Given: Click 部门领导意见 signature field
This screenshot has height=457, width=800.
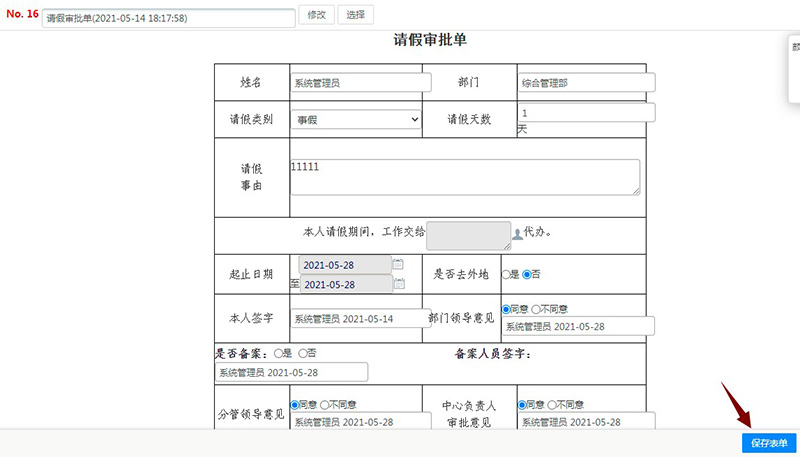Looking at the screenshot, I should coord(579,326).
